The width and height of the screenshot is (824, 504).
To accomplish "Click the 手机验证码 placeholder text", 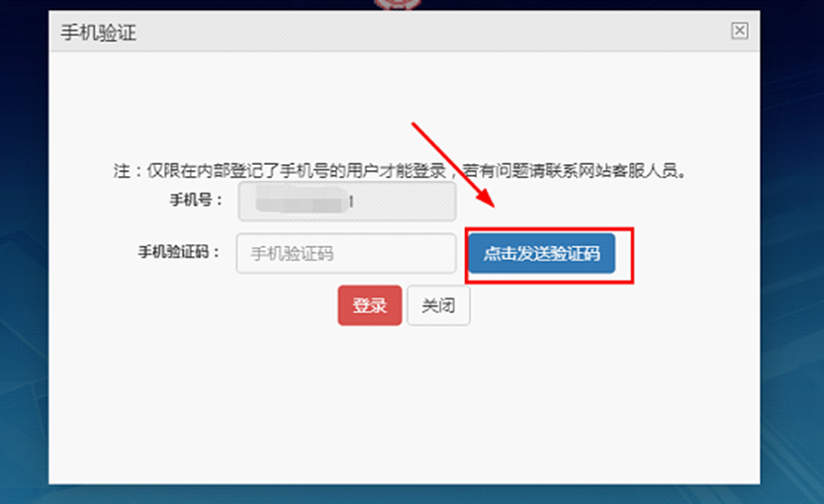I will tap(292, 254).
